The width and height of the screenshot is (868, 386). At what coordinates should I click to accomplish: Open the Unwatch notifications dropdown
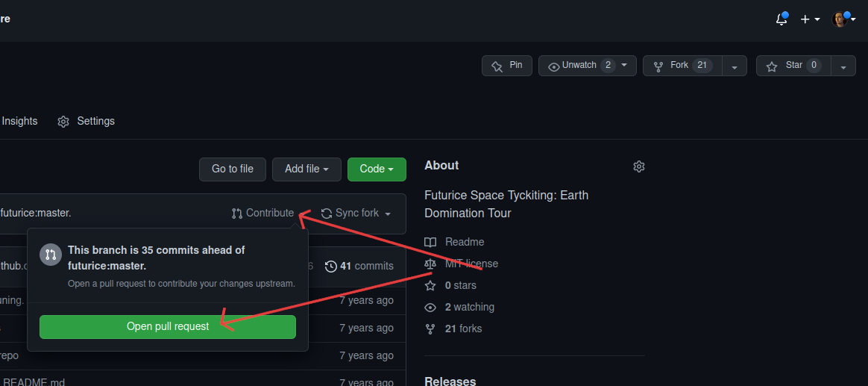pos(588,66)
